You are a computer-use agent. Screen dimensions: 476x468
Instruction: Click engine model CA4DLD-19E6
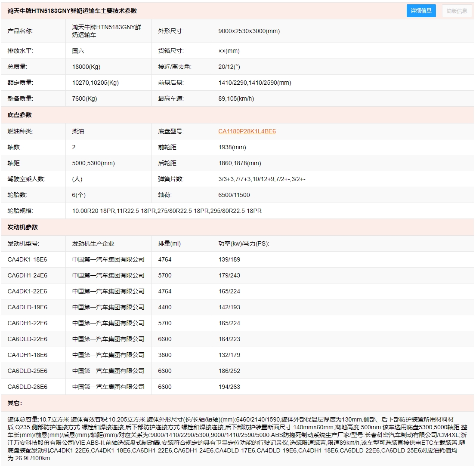[x=27, y=307]
